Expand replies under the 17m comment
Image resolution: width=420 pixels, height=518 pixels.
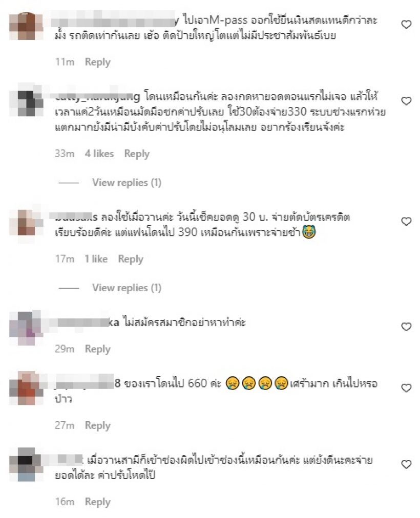click(127, 288)
